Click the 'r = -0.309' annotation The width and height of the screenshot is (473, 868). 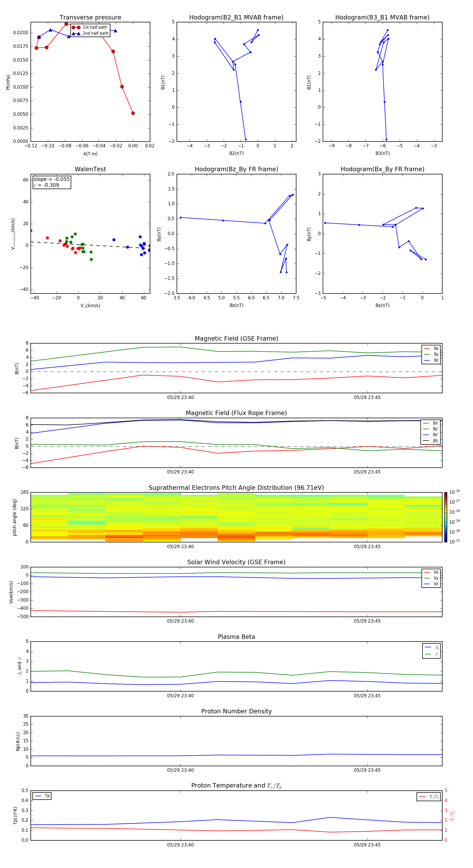point(47,185)
